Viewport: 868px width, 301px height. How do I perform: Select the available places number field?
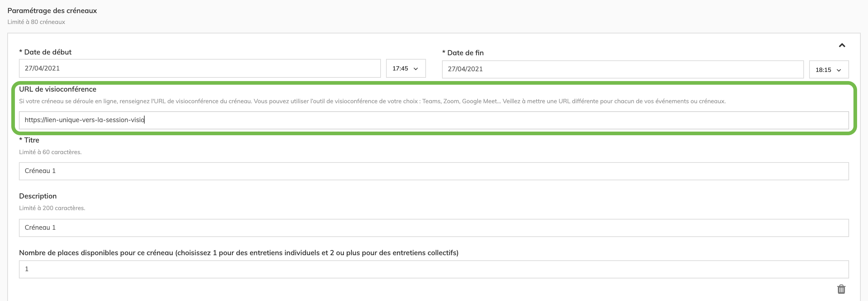pyautogui.click(x=434, y=269)
